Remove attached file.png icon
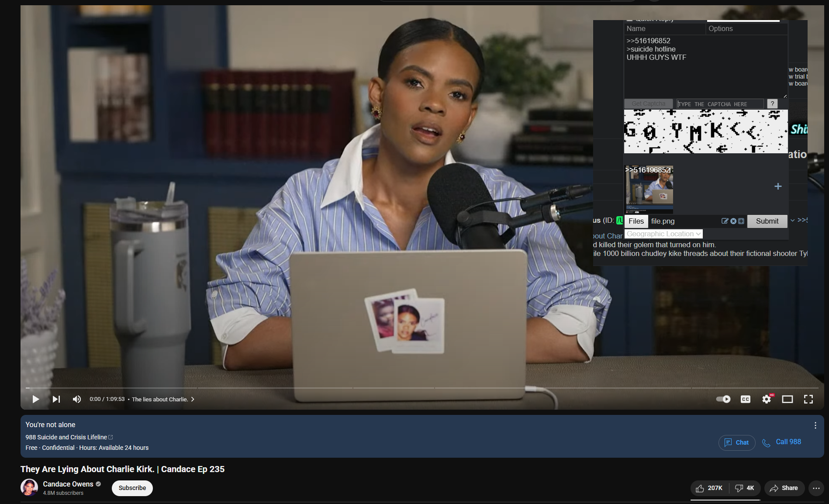 [x=733, y=221]
